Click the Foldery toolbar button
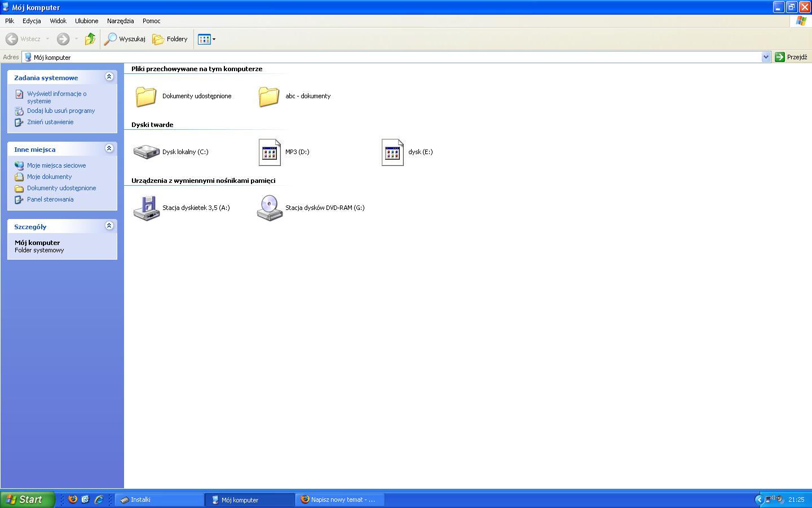This screenshot has height=508, width=812. click(x=170, y=39)
